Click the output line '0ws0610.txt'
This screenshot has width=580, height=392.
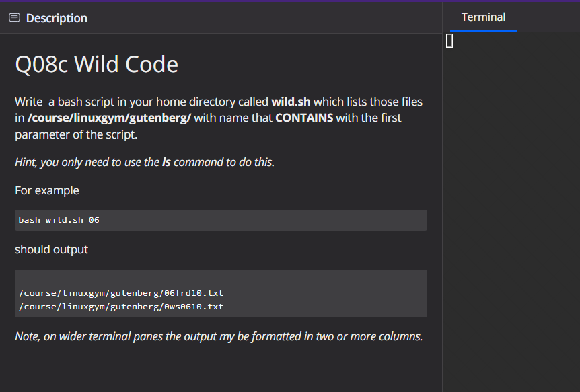pyautogui.click(x=121, y=307)
